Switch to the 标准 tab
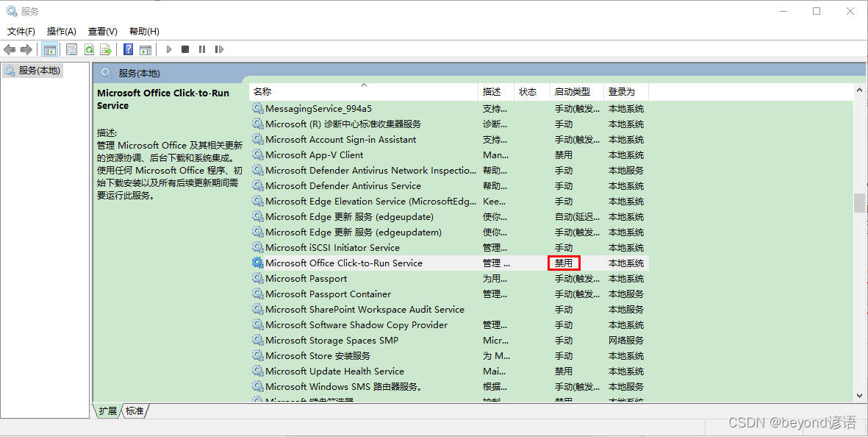 click(x=134, y=411)
